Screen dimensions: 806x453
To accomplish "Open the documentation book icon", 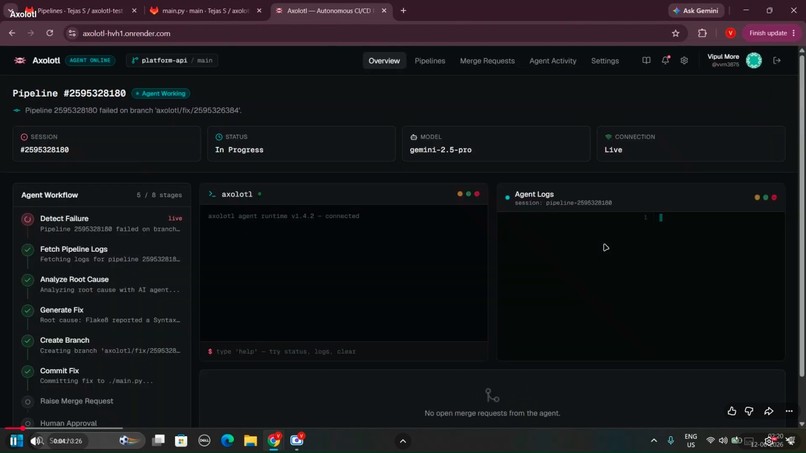I will [x=646, y=61].
